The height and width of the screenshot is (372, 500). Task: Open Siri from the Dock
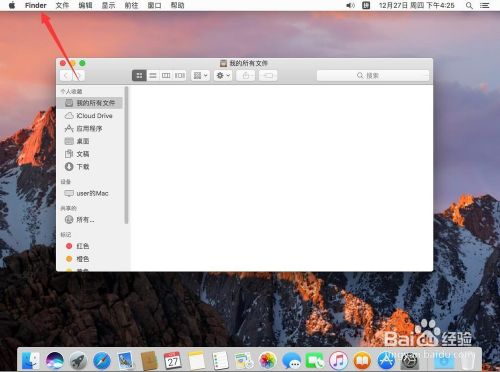click(54, 361)
